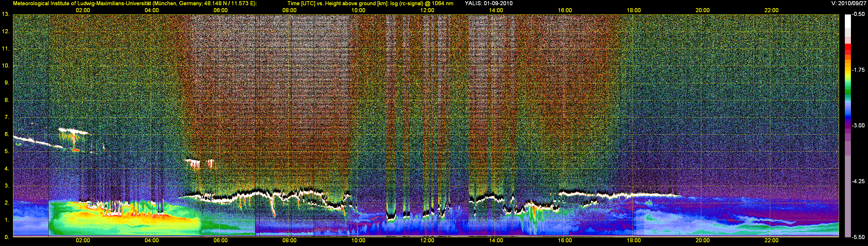Pick the 4. km height axis label
The image size is (868, 246).
click(x=7, y=168)
